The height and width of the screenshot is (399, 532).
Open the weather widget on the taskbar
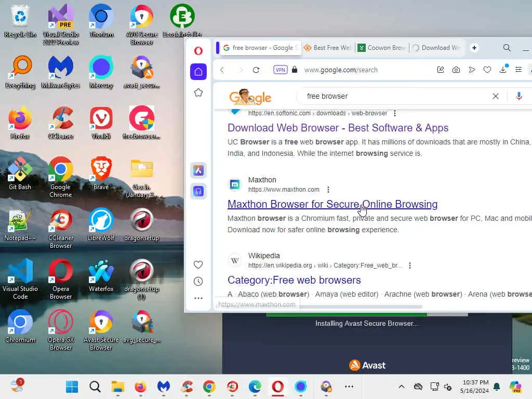tap(17, 386)
